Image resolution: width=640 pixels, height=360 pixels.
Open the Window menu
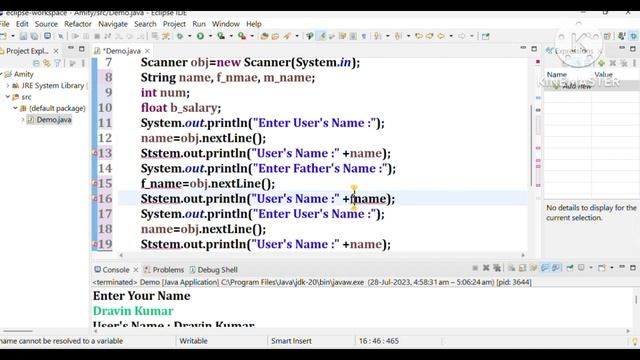pyautogui.click(x=225, y=24)
